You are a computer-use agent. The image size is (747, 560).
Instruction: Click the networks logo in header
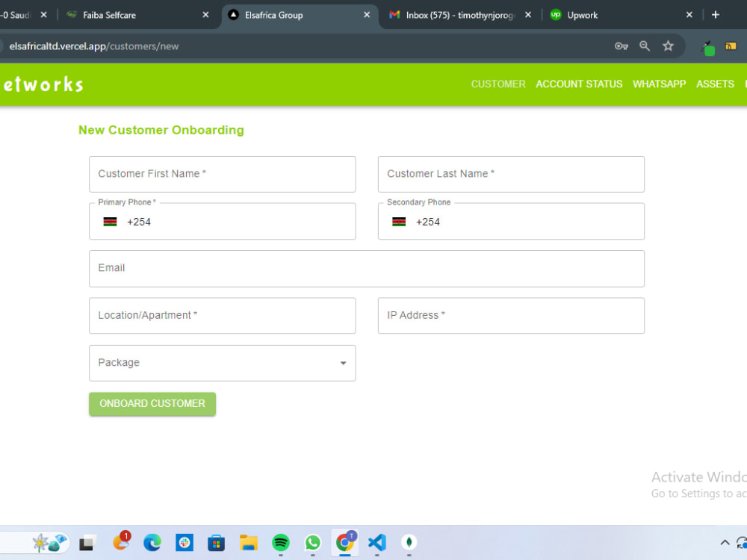[x=42, y=85]
